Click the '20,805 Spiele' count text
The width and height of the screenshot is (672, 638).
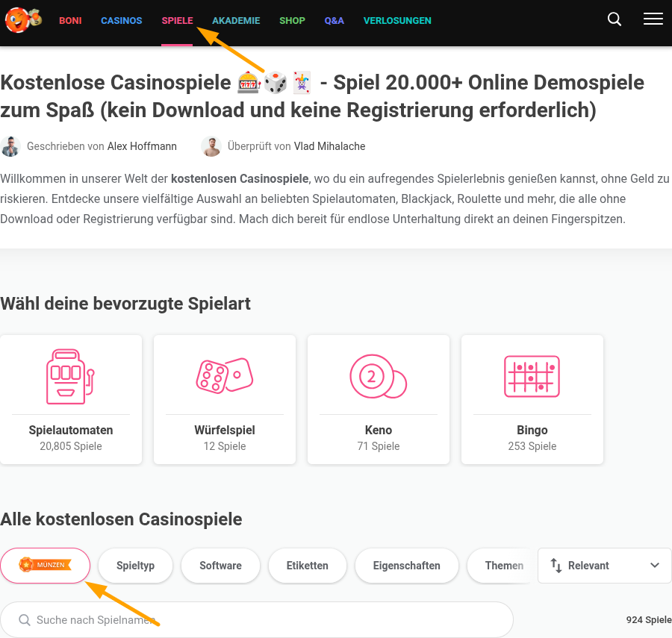coord(71,446)
